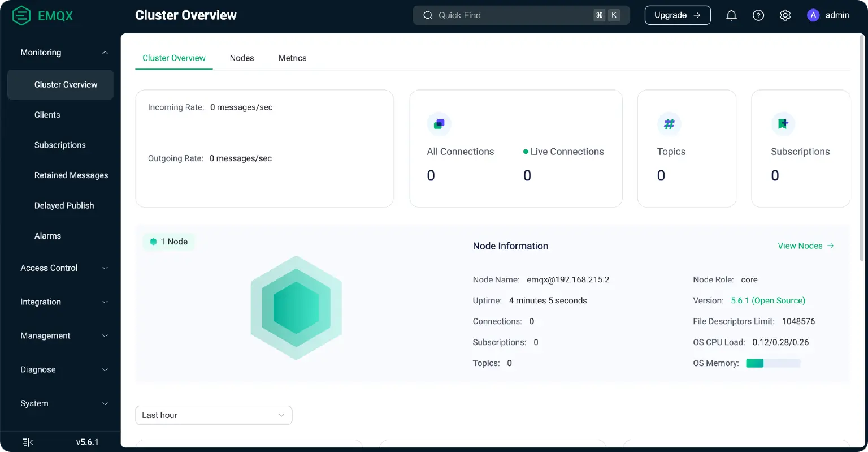
Task: Open the View Nodes link
Action: [x=800, y=246]
